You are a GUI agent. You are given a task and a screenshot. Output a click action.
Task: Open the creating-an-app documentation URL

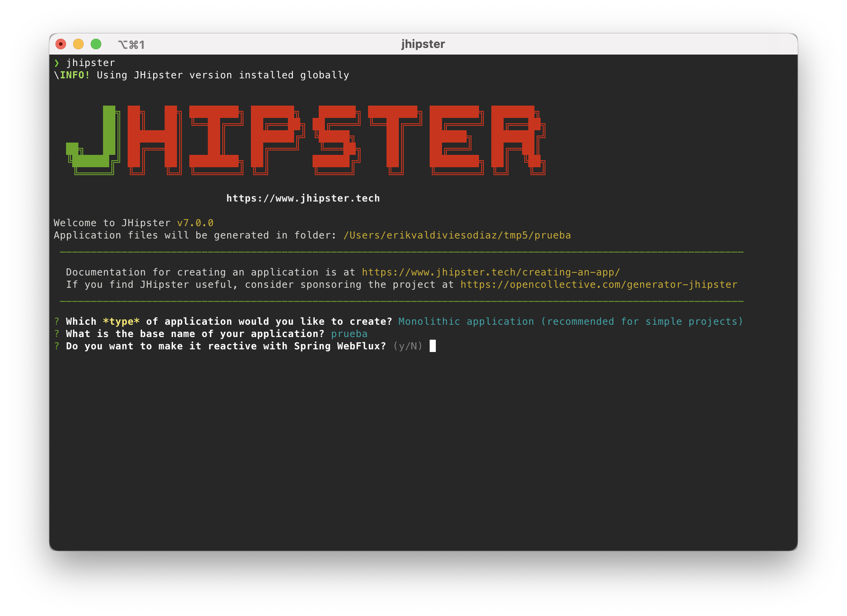[x=491, y=272]
